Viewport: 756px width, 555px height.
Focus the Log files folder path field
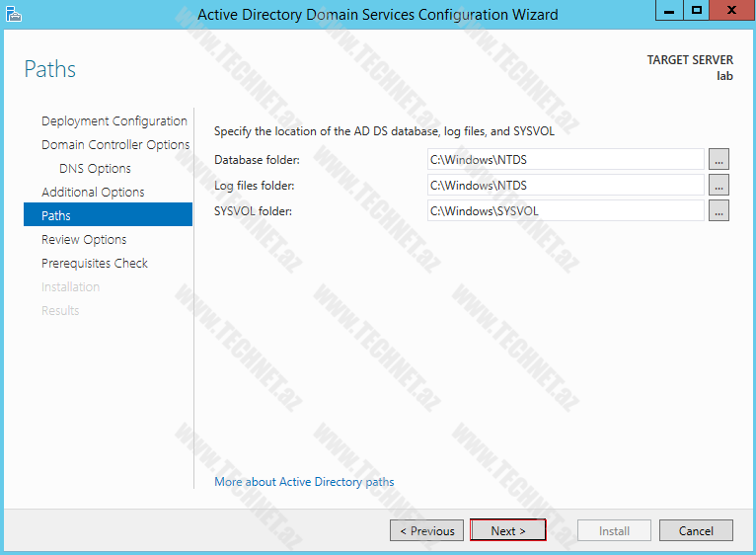[x=565, y=185]
